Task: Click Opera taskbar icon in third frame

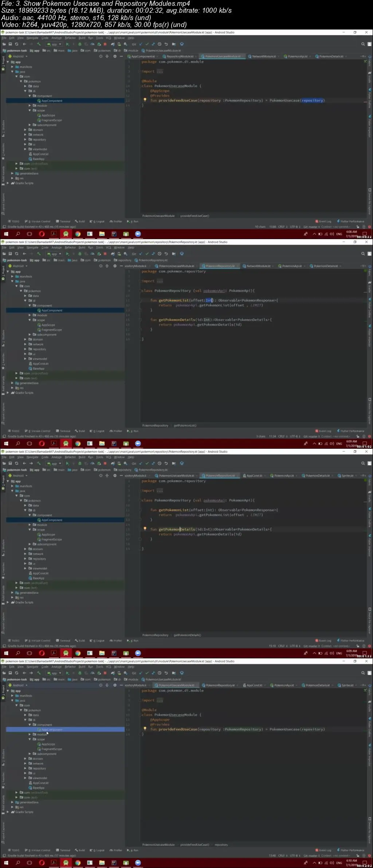Action: pos(42,653)
